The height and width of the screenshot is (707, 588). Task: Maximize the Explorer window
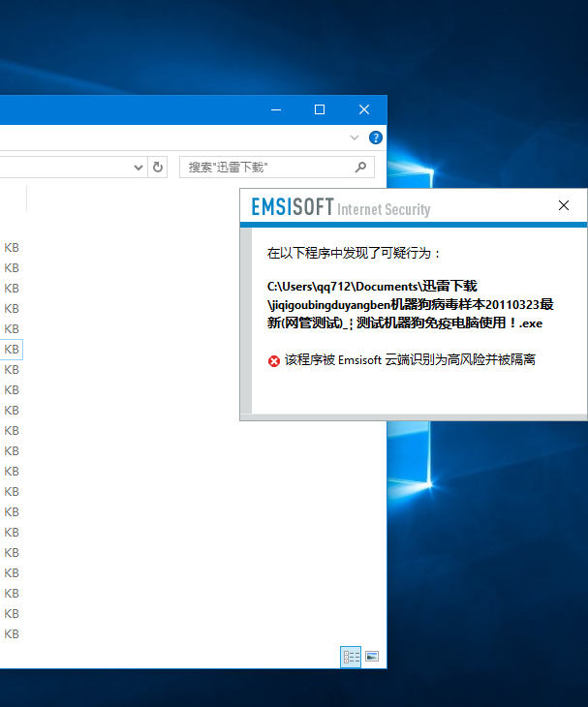(x=320, y=109)
